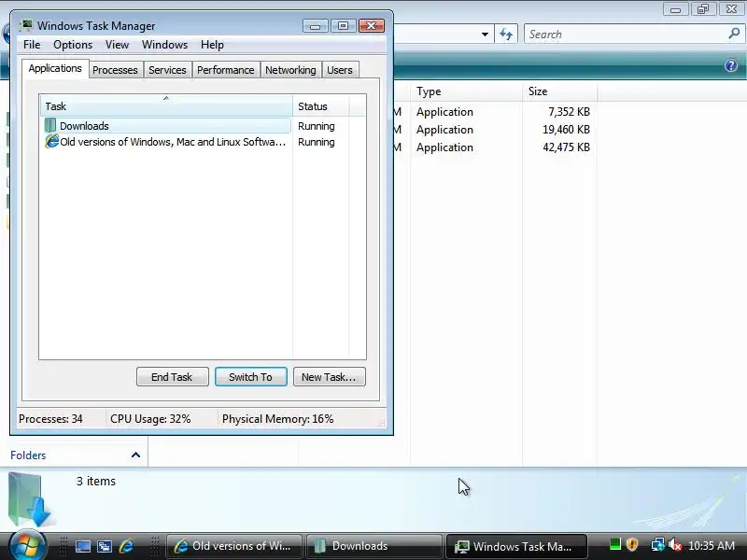Click the muted volume tray icon

point(674,545)
